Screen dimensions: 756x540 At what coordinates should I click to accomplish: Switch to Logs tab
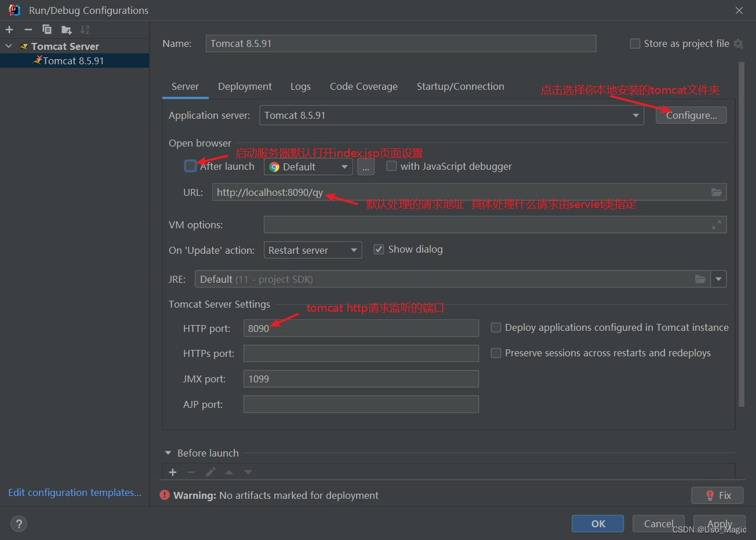point(300,86)
